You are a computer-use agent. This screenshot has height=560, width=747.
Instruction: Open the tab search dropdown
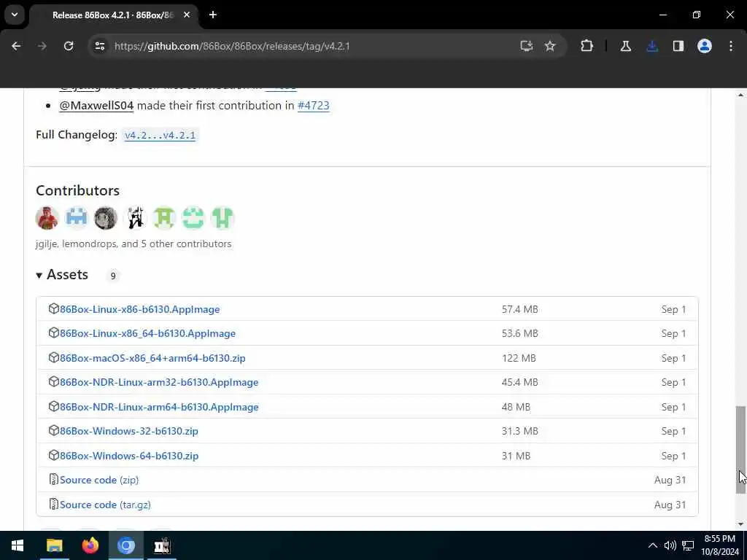click(15, 15)
